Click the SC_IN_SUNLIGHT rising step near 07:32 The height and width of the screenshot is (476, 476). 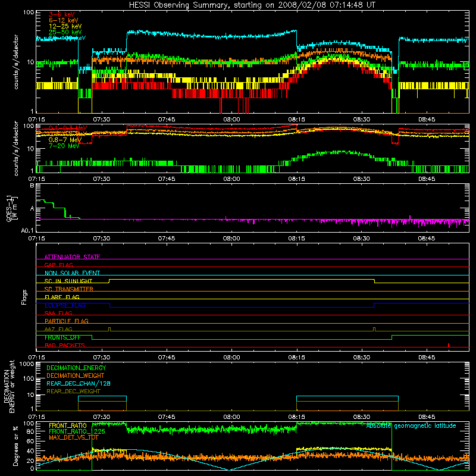[109, 281]
